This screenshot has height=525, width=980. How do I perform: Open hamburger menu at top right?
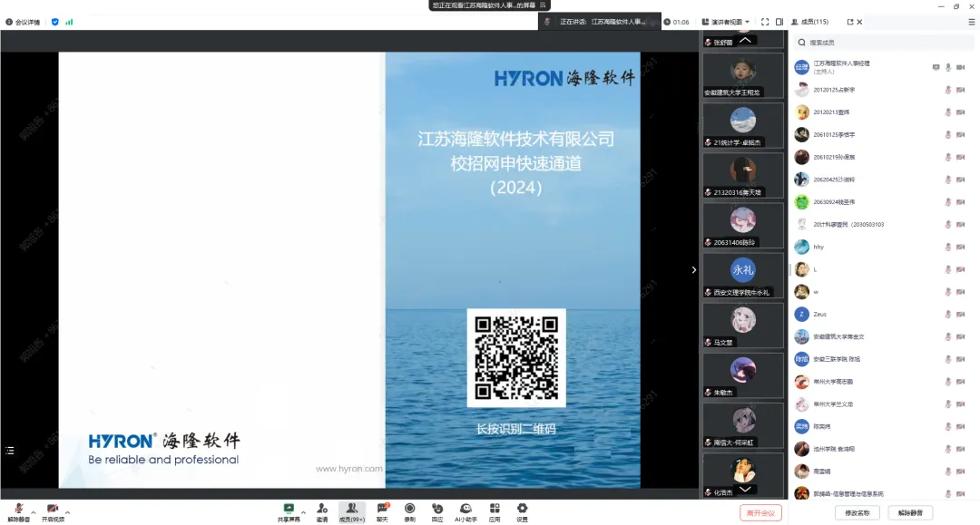(971, 22)
